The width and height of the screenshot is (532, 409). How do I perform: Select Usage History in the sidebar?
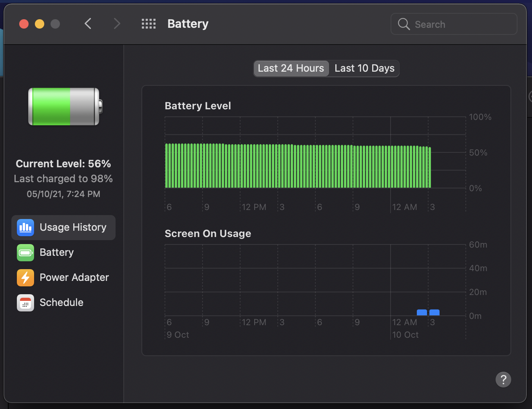[x=63, y=228]
